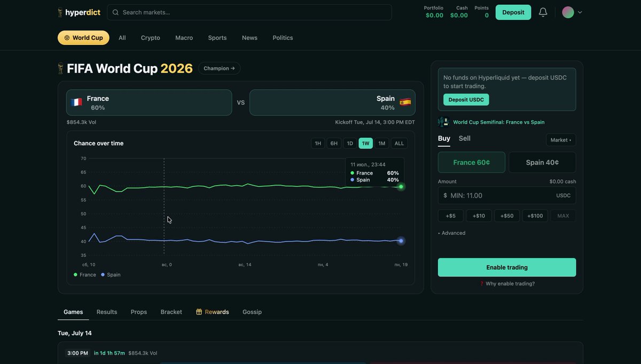Click the Points 0 value

coord(487,15)
